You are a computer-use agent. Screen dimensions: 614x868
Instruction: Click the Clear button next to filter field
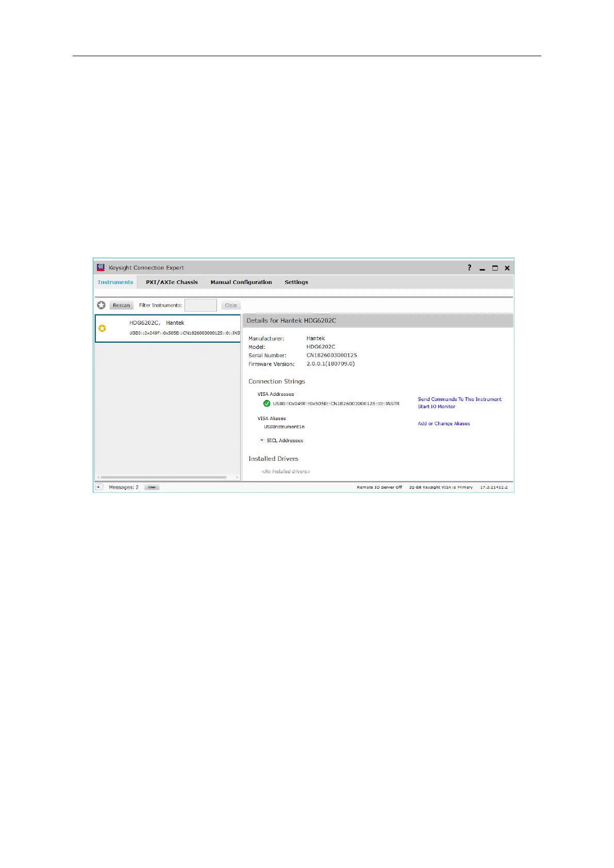click(x=231, y=305)
